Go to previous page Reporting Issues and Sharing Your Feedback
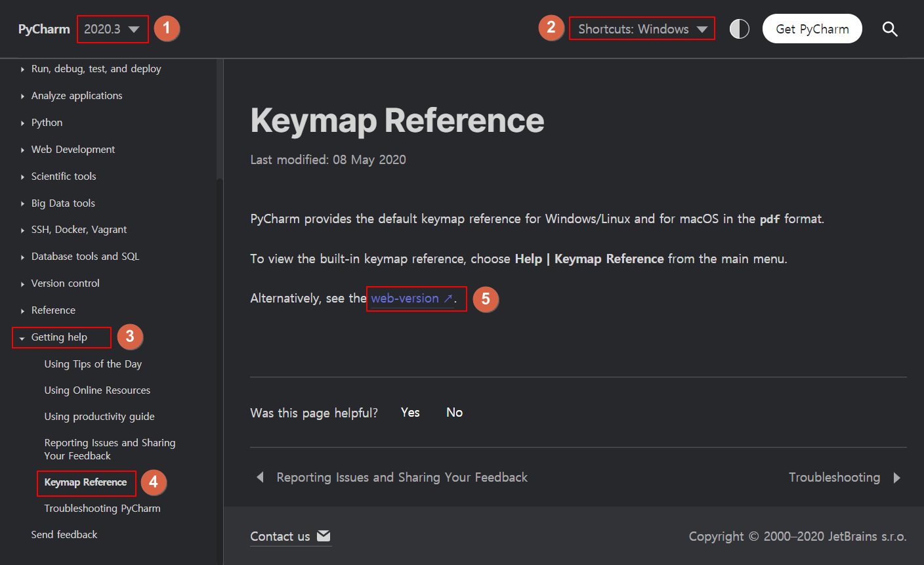The image size is (924, 565). 402,478
